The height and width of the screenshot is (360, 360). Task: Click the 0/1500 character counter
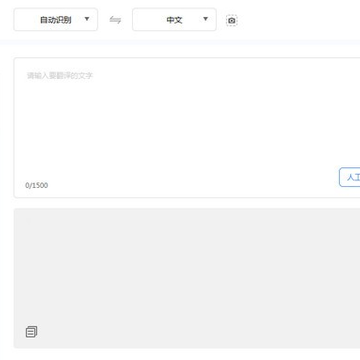click(x=37, y=185)
